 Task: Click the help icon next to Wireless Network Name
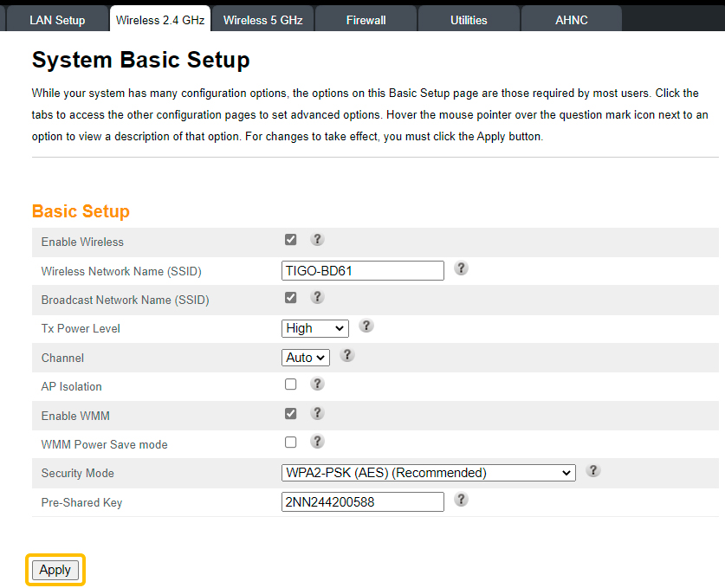point(461,268)
